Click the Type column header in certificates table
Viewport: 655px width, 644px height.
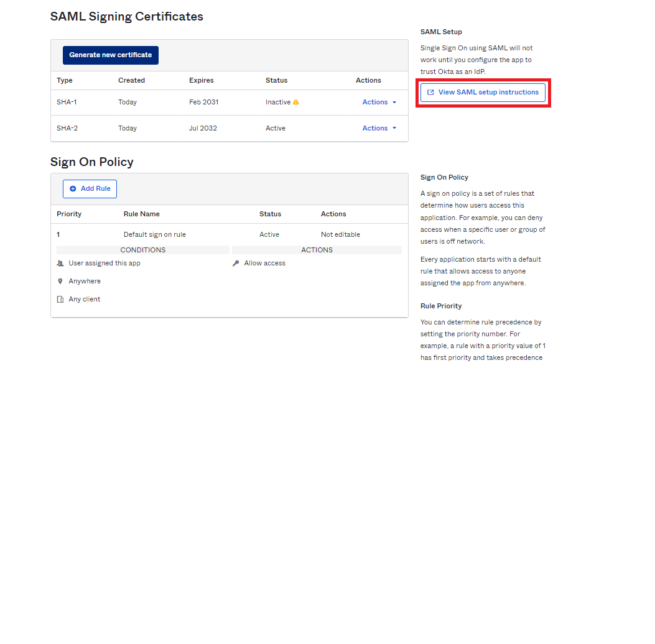[65, 80]
